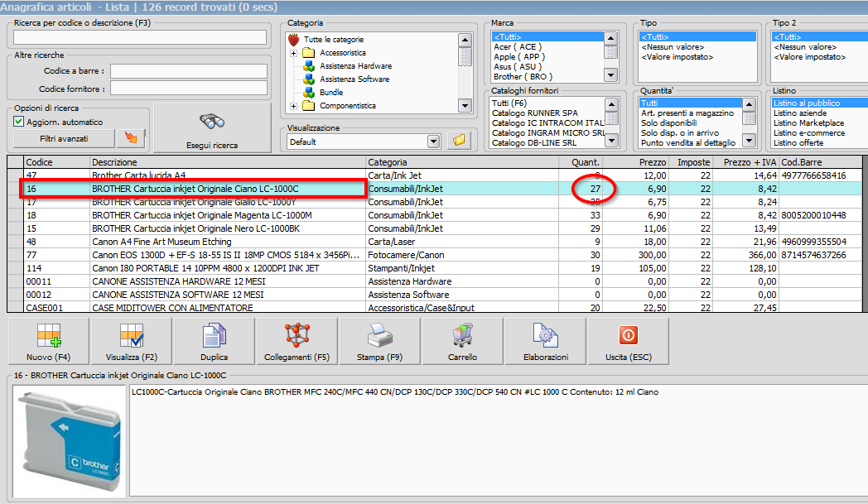868x504 pixels.
Task: Select Listino offerte price list
Action: (x=798, y=142)
